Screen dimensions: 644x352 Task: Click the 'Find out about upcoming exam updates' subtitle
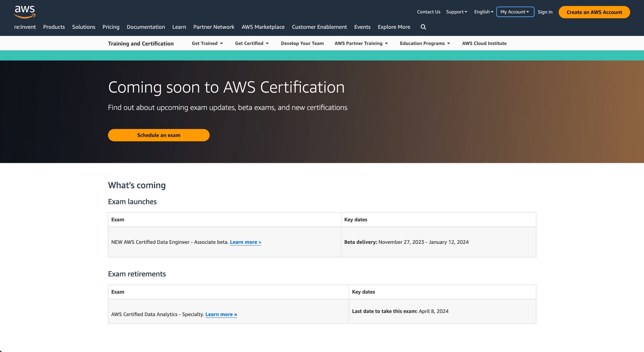point(228,108)
